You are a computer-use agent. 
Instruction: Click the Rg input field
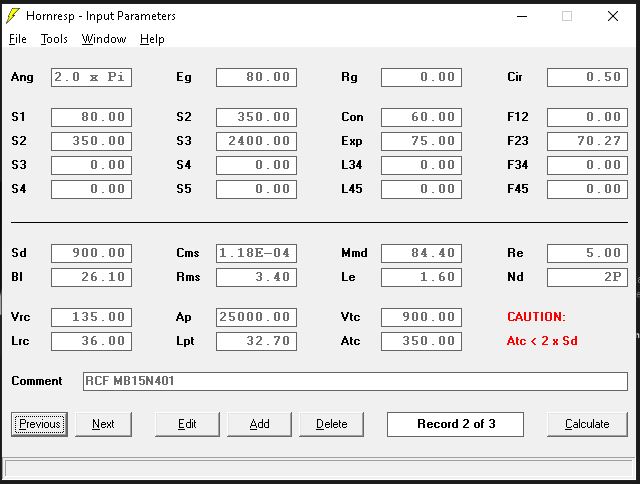421,78
